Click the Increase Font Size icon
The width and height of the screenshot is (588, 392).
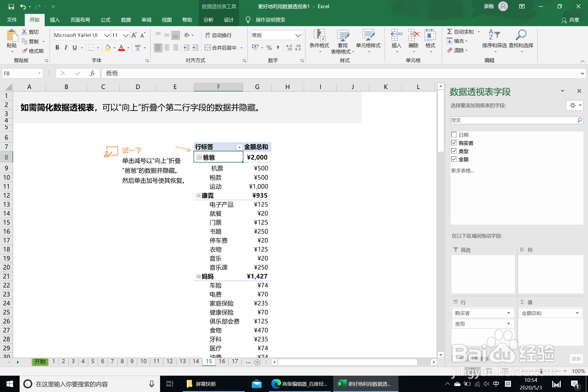[134, 35]
